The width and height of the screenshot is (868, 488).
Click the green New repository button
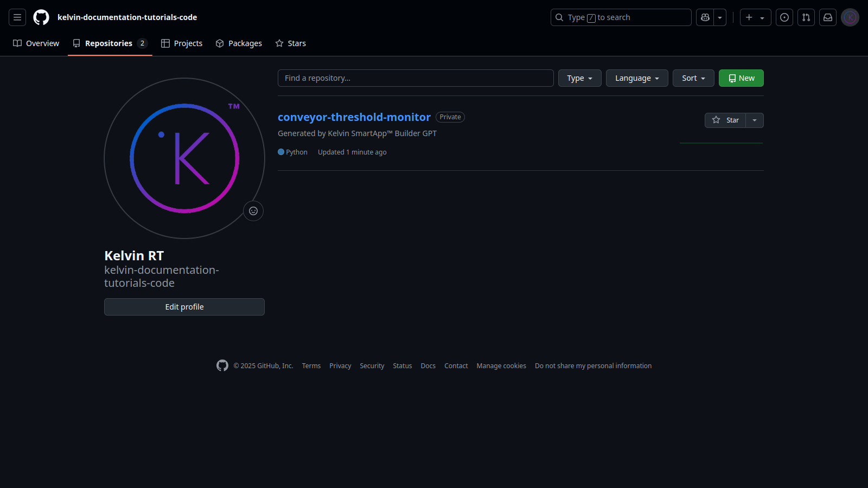click(741, 78)
